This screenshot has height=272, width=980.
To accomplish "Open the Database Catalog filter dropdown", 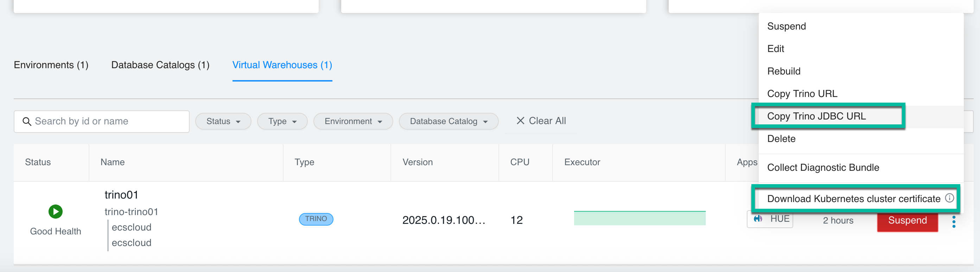I will (x=448, y=122).
